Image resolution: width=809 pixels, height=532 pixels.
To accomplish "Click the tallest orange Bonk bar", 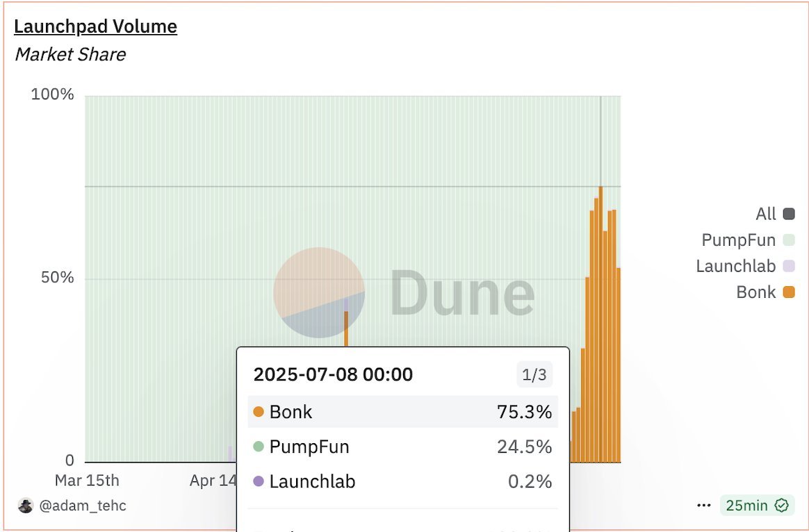I will (600, 325).
